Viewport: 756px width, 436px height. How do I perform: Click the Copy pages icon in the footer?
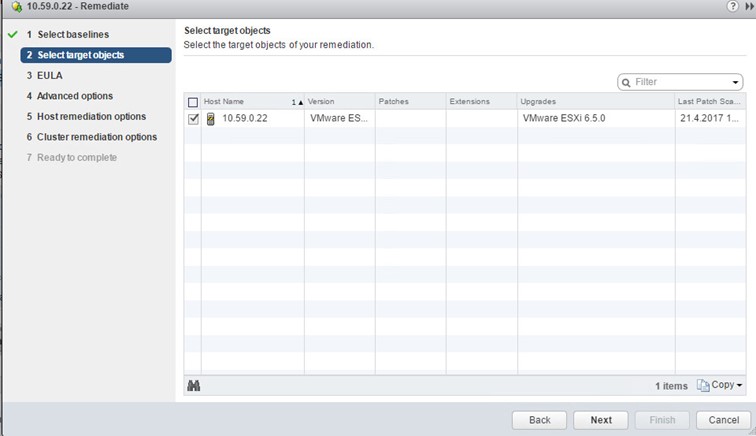click(703, 385)
